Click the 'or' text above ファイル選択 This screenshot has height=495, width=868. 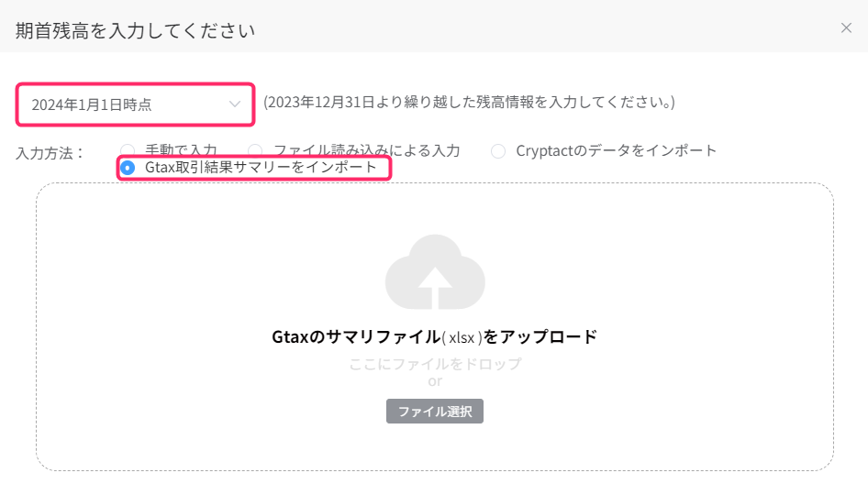[435, 381]
